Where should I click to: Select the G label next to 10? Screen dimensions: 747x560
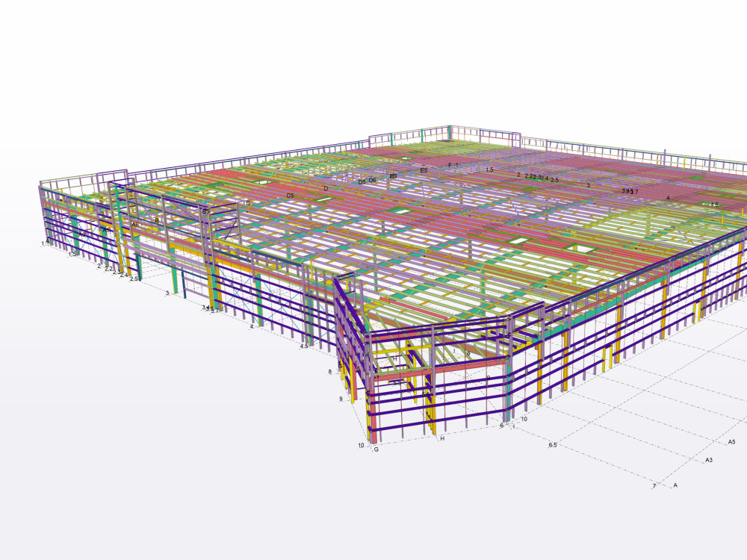pos(376,449)
